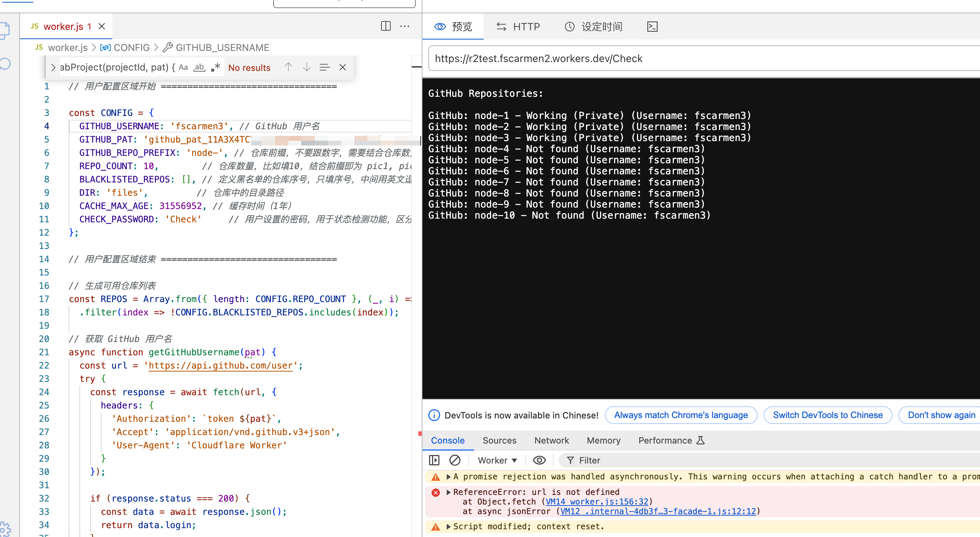Click the GITHUB_USERNAME wrench icon in breadcrumb
This screenshot has height=537, width=980.
167,48
